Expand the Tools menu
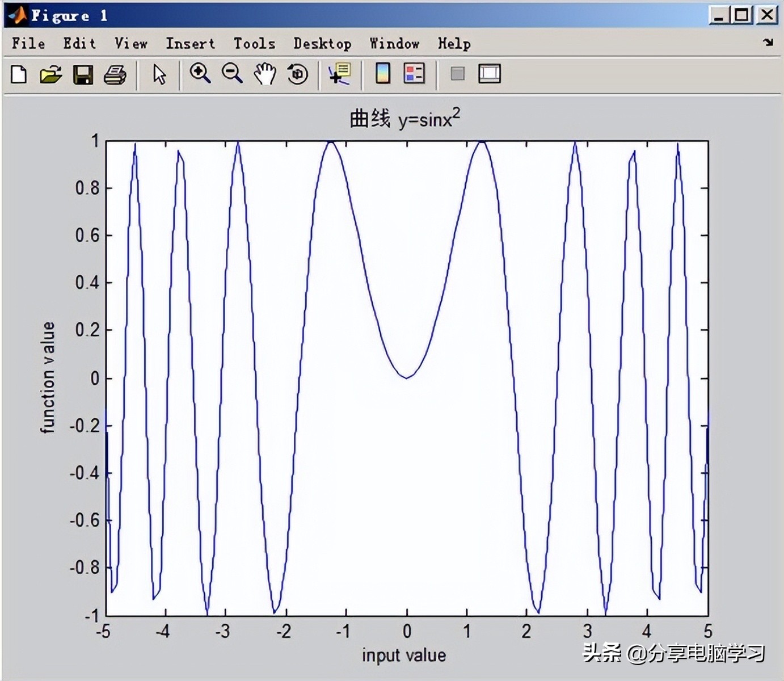784x681 pixels. (254, 44)
